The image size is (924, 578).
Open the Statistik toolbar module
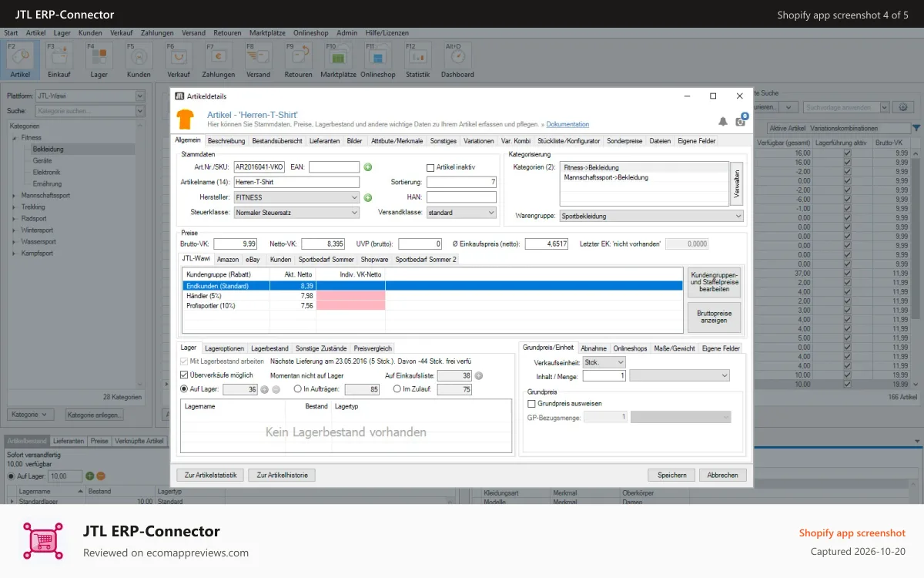point(417,60)
